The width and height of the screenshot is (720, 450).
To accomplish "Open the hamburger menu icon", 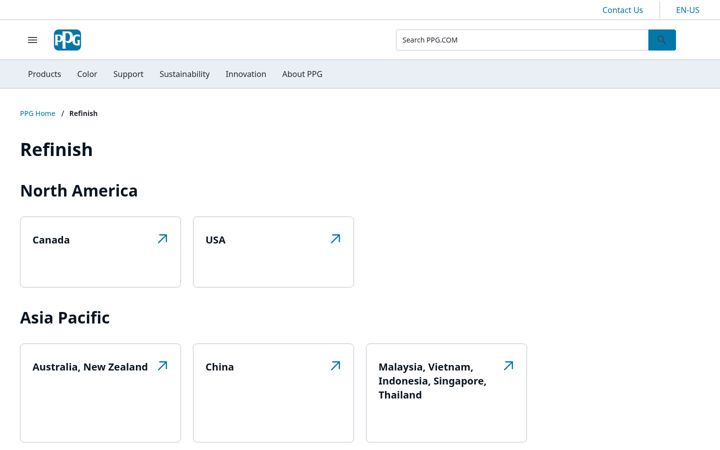I will pos(33,40).
